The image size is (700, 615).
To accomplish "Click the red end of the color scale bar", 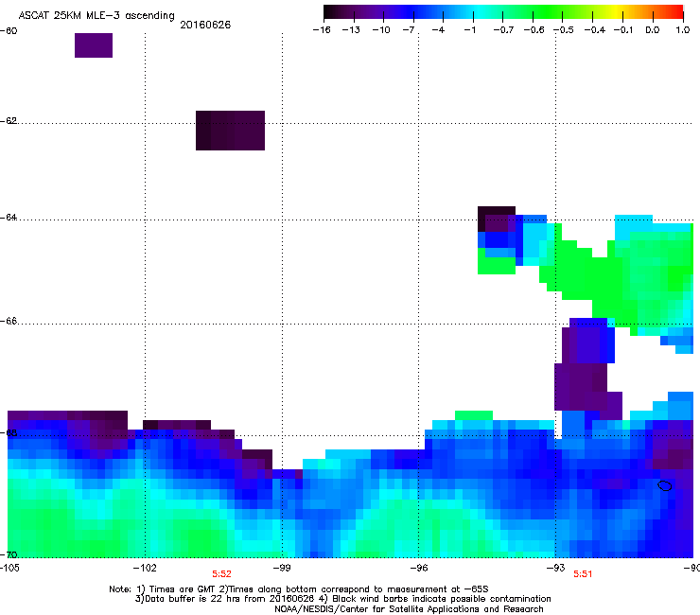I will (x=677, y=12).
